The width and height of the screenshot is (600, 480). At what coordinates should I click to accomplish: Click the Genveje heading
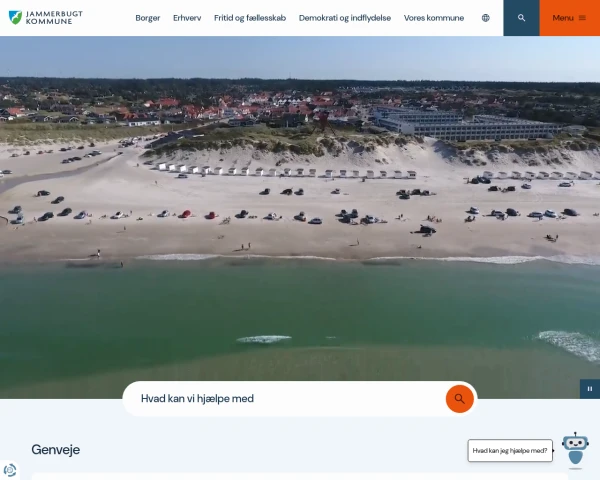(x=56, y=450)
